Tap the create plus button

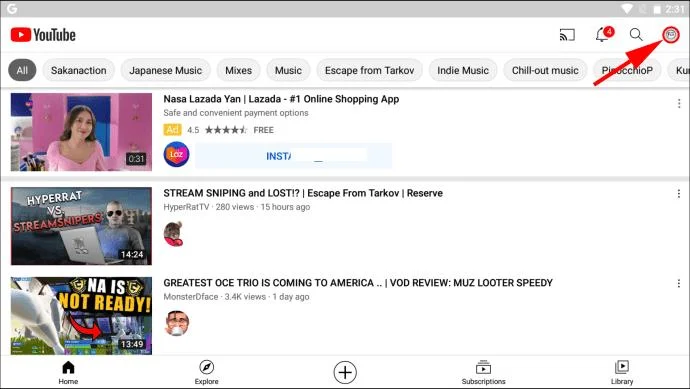point(345,373)
